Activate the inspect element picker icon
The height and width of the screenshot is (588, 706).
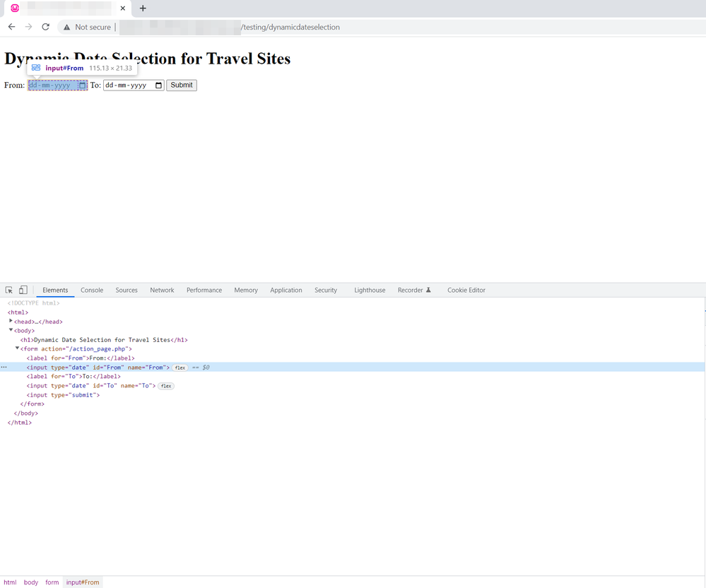[9, 290]
